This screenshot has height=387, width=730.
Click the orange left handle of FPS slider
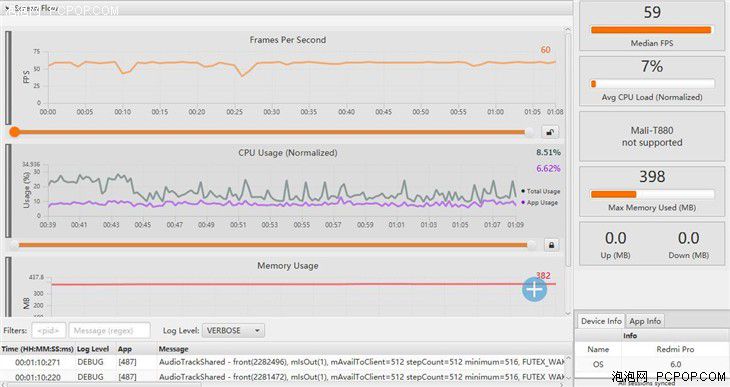click(x=15, y=132)
